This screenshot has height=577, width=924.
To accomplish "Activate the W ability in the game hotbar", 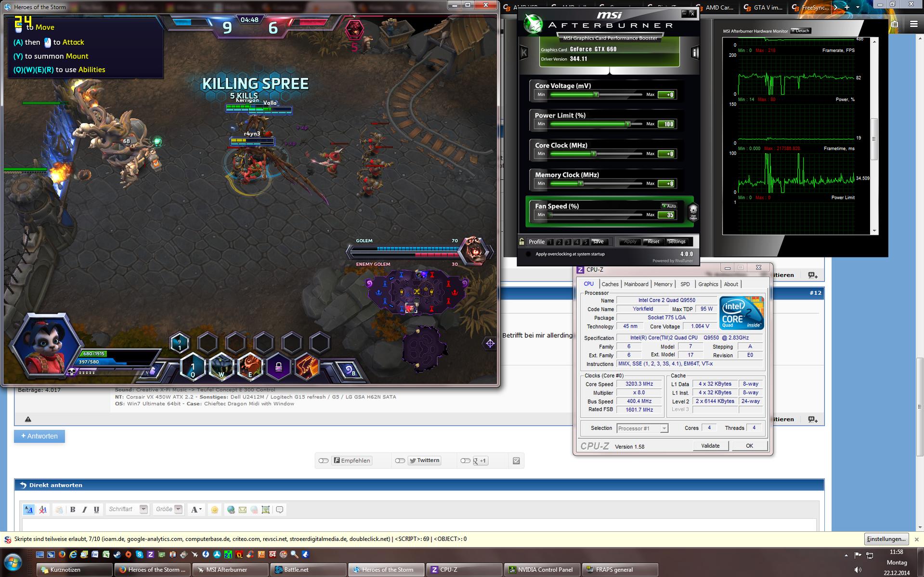I will pos(222,368).
